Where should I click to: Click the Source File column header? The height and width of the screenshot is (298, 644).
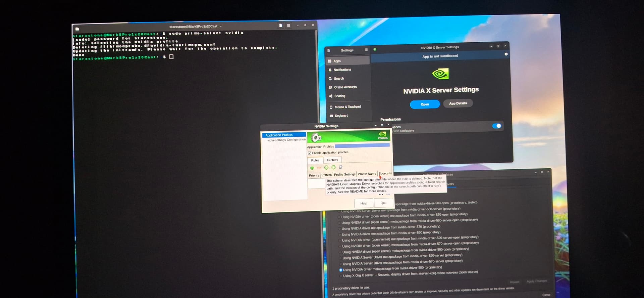pos(385,174)
